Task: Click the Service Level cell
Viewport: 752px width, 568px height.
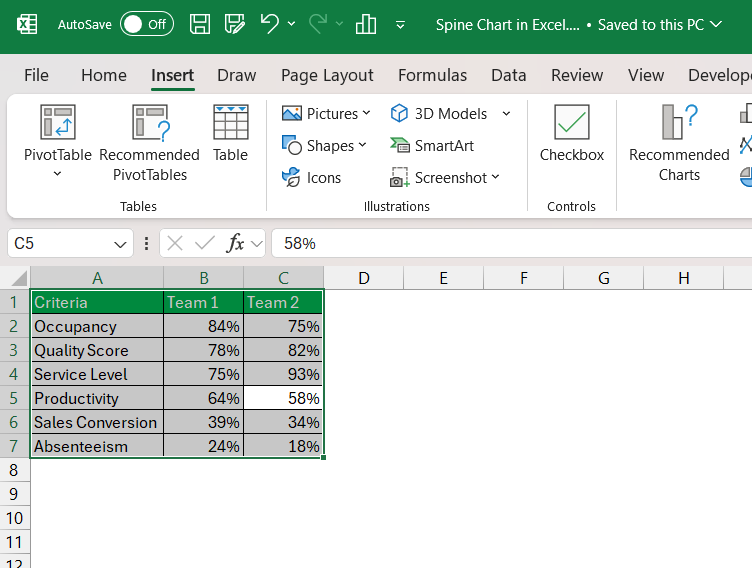Action: click(97, 374)
